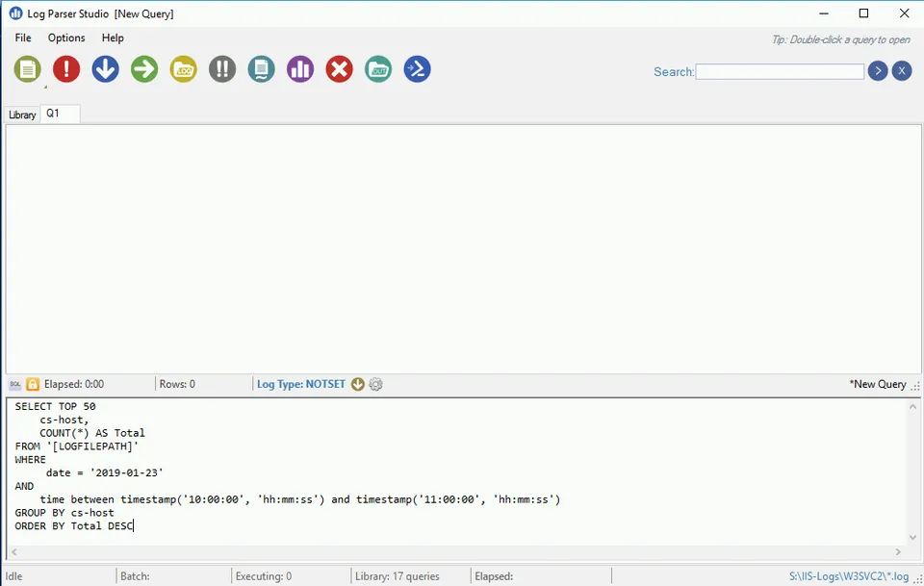Click the blue search arrow button
The image size is (924, 586).
coord(877,70)
